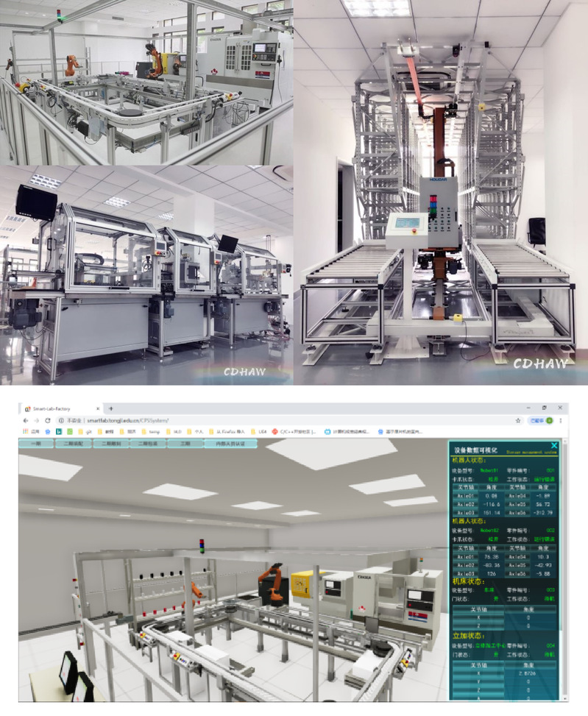588x716 pixels.
Task: Open the new tab plus button
Action: click(x=111, y=408)
